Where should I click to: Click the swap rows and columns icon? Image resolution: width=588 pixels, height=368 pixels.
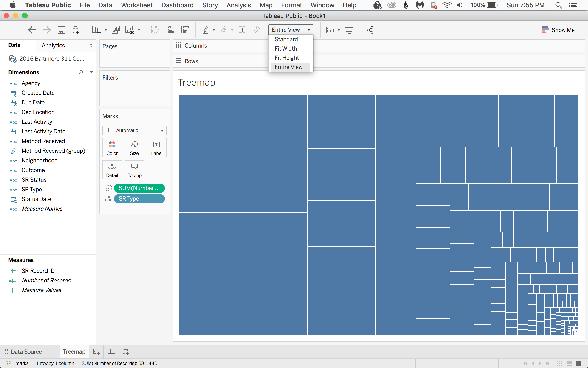pyautogui.click(x=155, y=30)
